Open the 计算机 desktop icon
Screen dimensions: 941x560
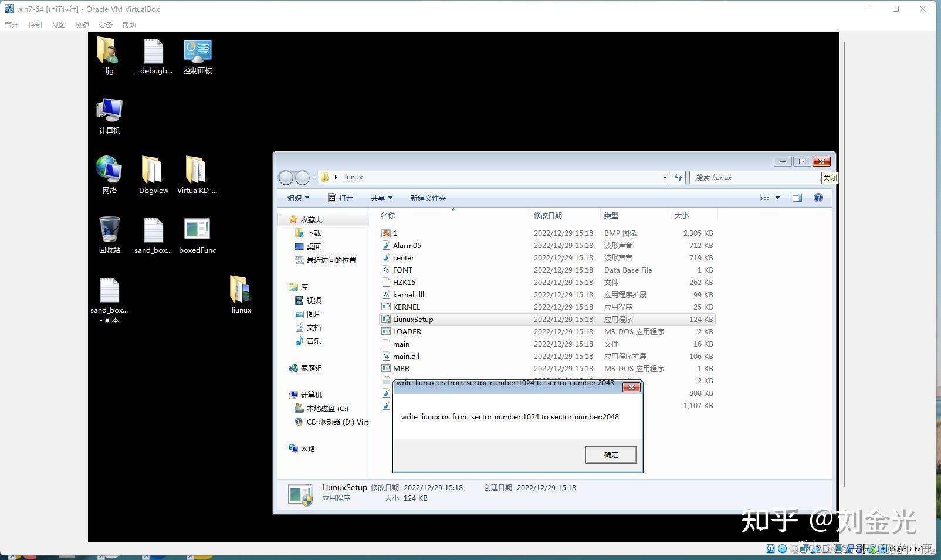[109, 116]
